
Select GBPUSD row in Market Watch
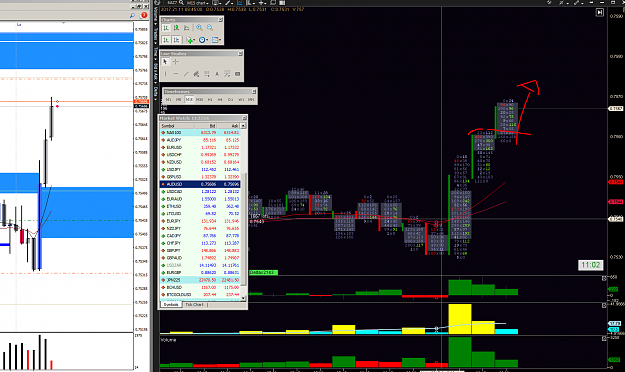point(200,177)
